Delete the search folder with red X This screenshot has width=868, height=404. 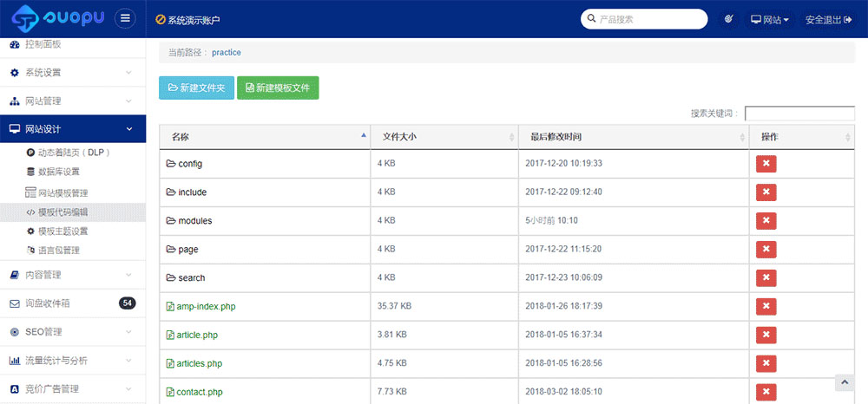click(766, 277)
